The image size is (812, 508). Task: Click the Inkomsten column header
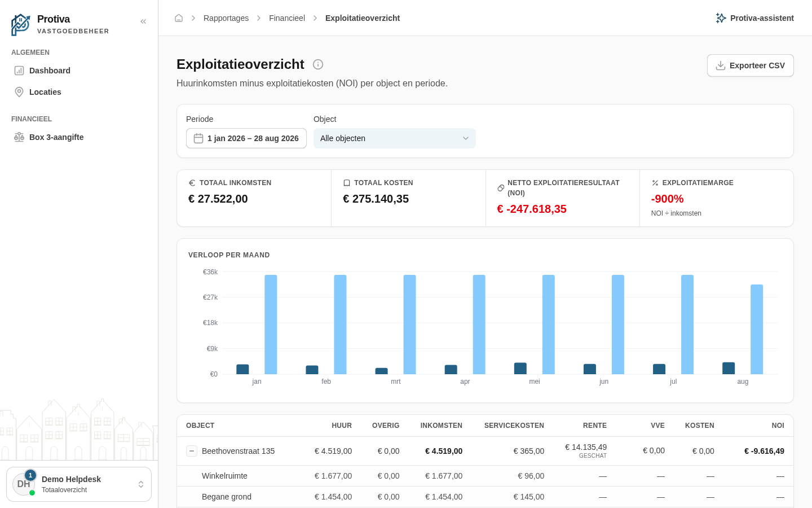[442, 426]
